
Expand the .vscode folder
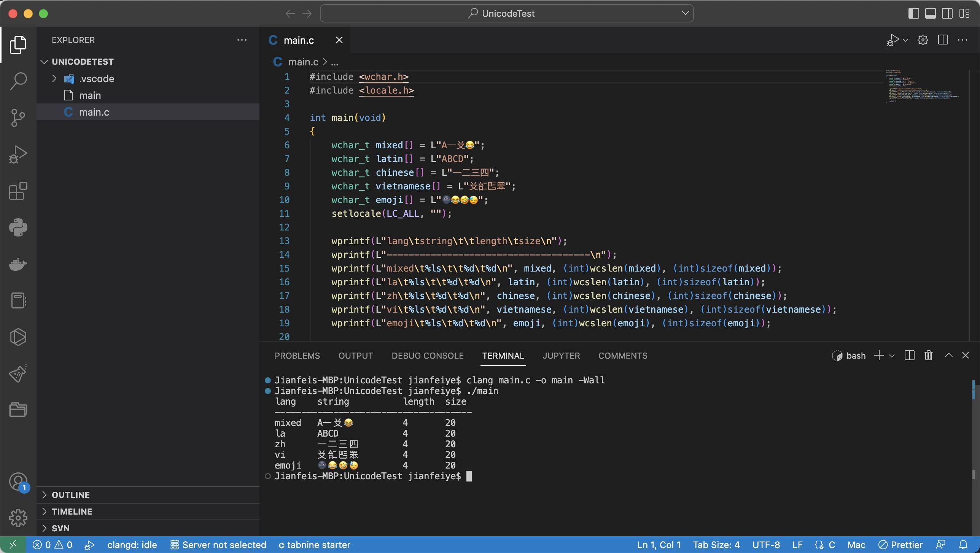pos(54,79)
